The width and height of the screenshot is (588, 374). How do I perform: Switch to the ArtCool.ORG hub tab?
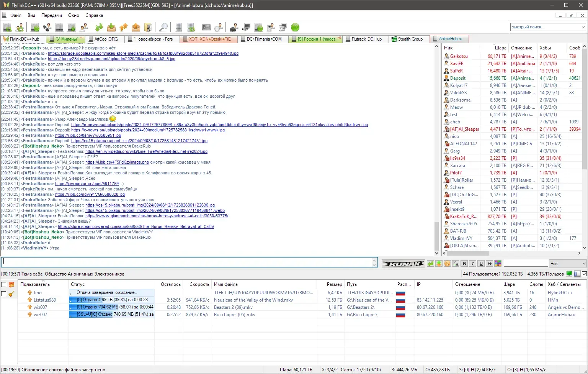click(105, 39)
